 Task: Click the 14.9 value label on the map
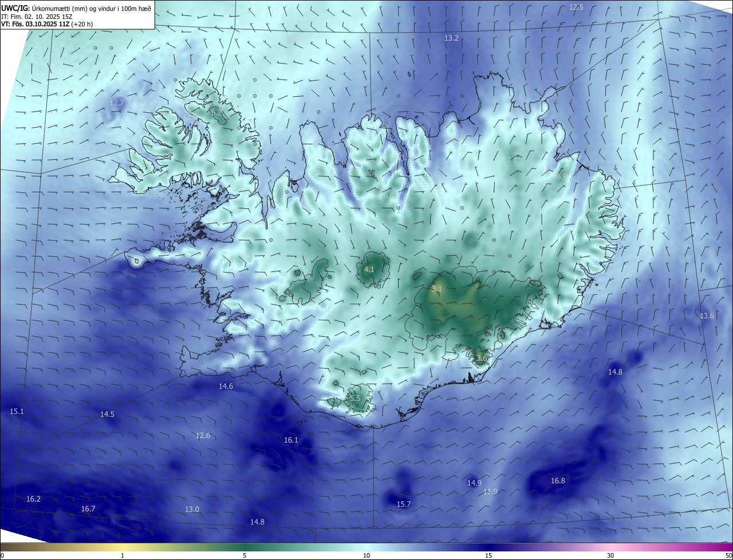474,483
